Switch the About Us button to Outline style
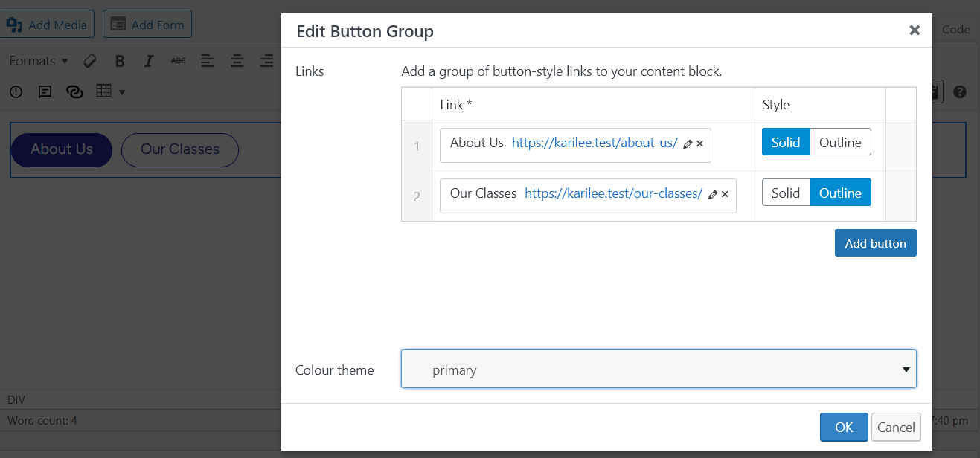Image resolution: width=980 pixels, height=458 pixels. (840, 141)
